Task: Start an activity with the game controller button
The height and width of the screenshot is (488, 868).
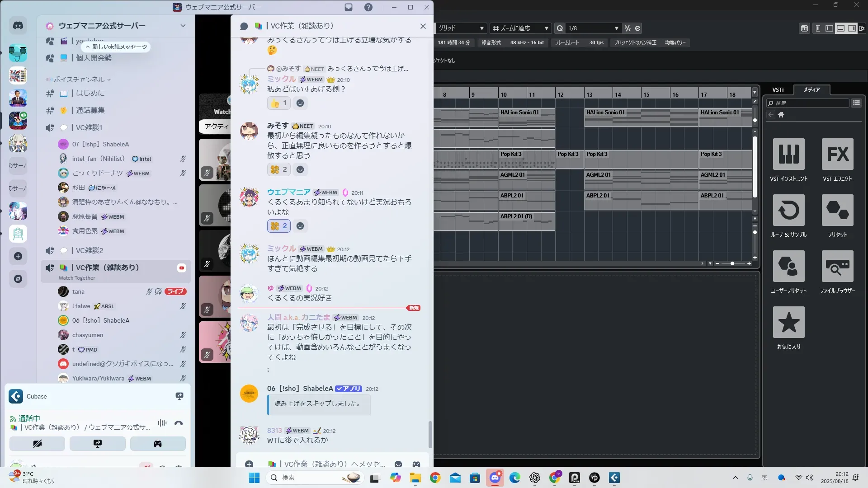Action: point(158,444)
